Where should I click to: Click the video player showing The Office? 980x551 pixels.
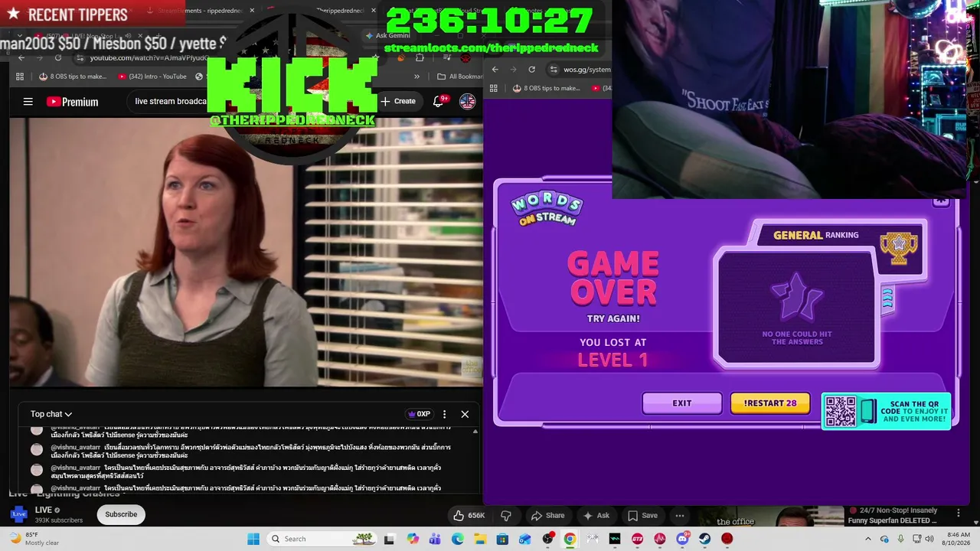click(246, 252)
